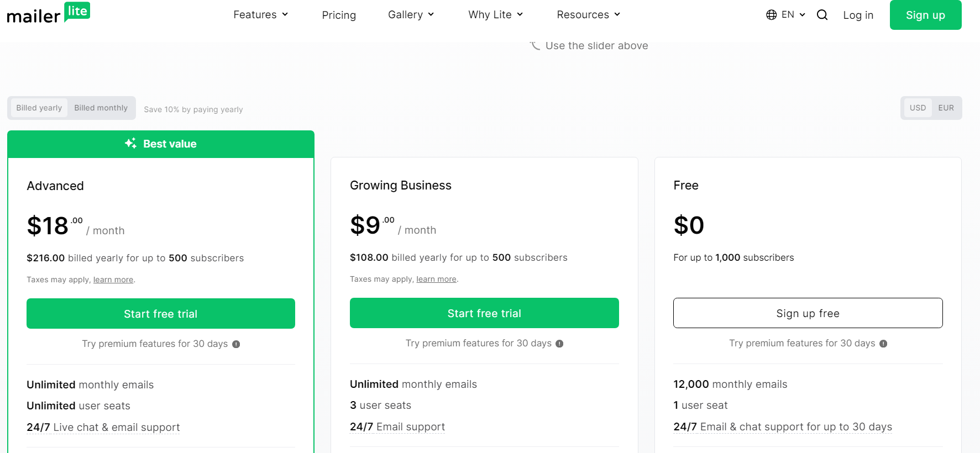Screen dimensions: 980x453
Task: Click the $0 price
Action: point(689,225)
